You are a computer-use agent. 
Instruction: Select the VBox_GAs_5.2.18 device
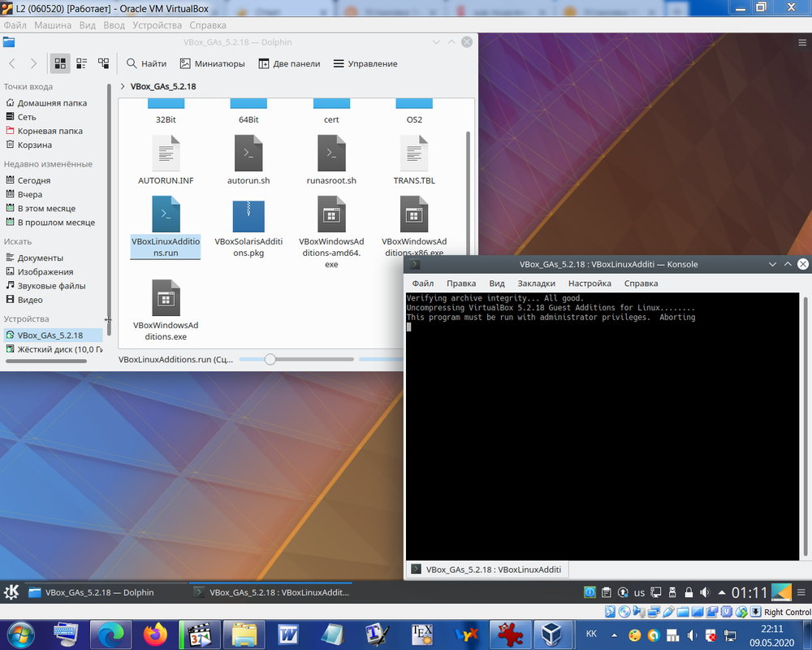53,335
